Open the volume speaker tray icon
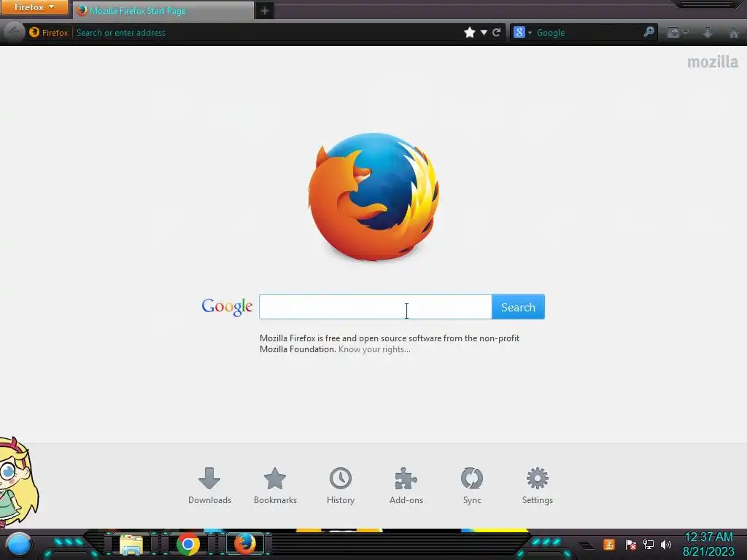This screenshot has width=747, height=560. pyautogui.click(x=665, y=544)
